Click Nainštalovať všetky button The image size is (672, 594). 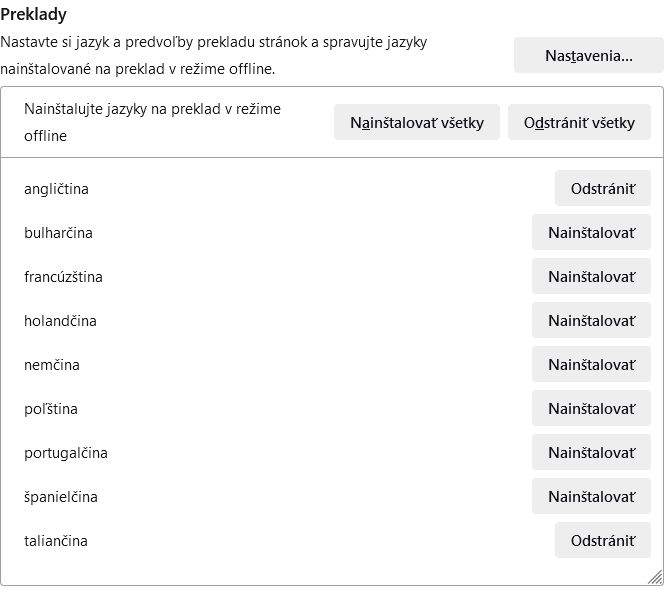(416, 122)
